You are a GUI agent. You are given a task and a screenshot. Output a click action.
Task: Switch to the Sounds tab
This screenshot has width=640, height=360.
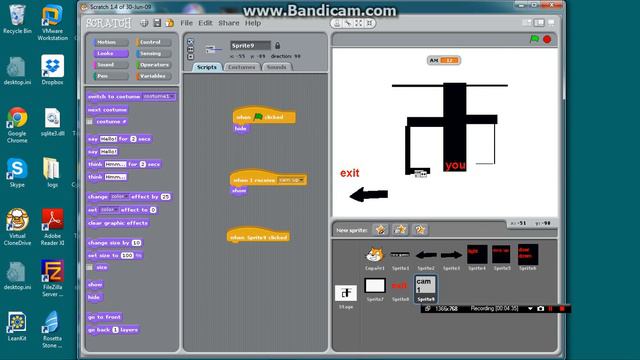(277, 67)
